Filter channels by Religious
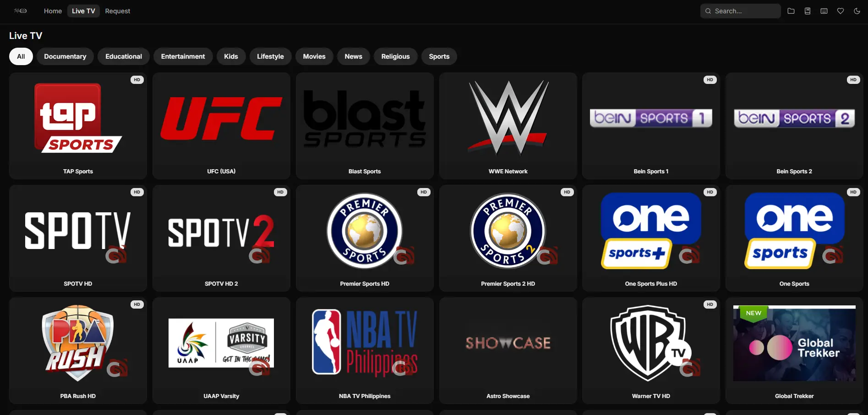 click(396, 56)
